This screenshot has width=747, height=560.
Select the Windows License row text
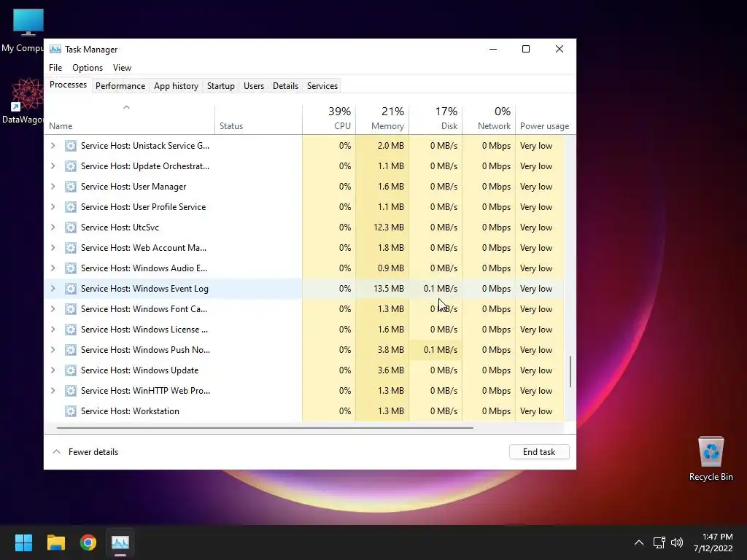(x=144, y=330)
